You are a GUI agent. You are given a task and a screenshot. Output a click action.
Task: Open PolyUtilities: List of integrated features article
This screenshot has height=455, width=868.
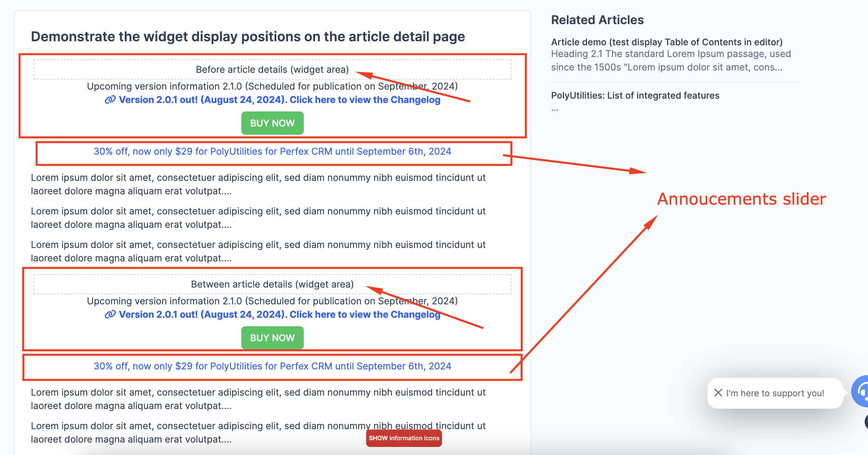(x=635, y=95)
